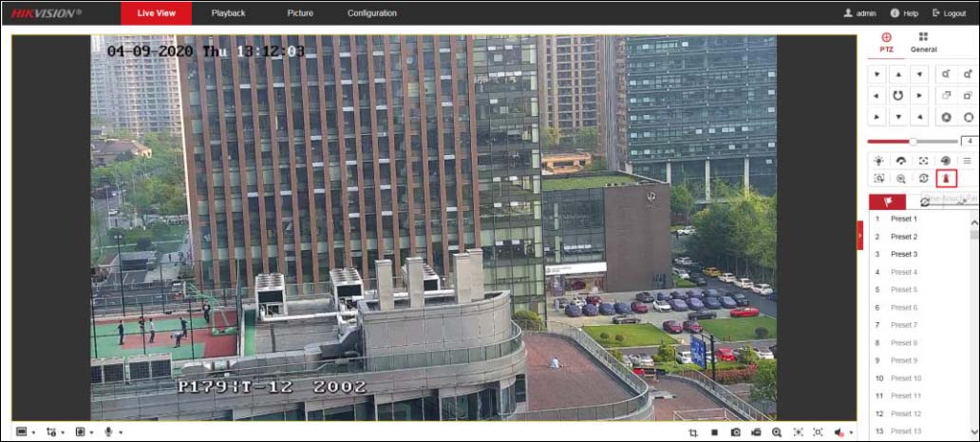Open the PTZ menu (three lines) icon

(967, 161)
